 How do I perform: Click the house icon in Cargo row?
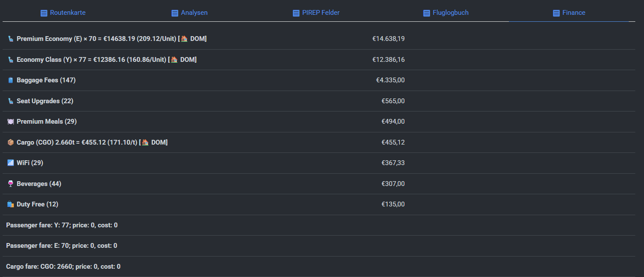click(145, 142)
